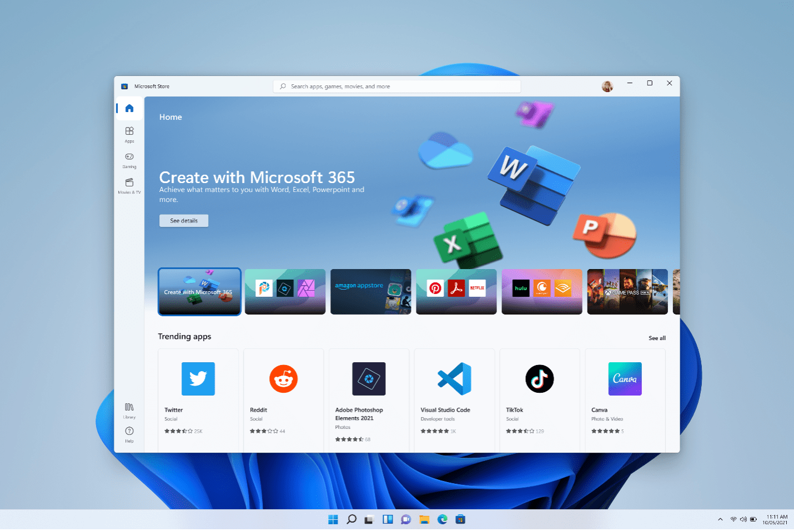Toggle Wi-Fi from the system tray indicator

tap(733, 519)
